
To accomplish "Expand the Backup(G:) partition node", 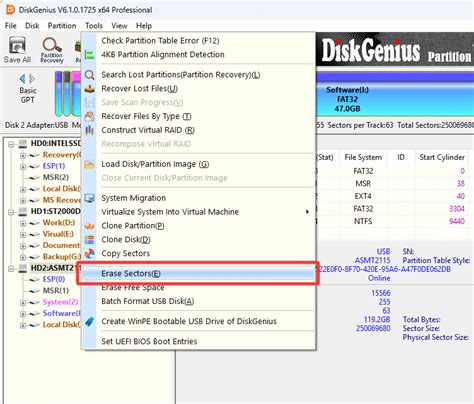I will 23,257.
